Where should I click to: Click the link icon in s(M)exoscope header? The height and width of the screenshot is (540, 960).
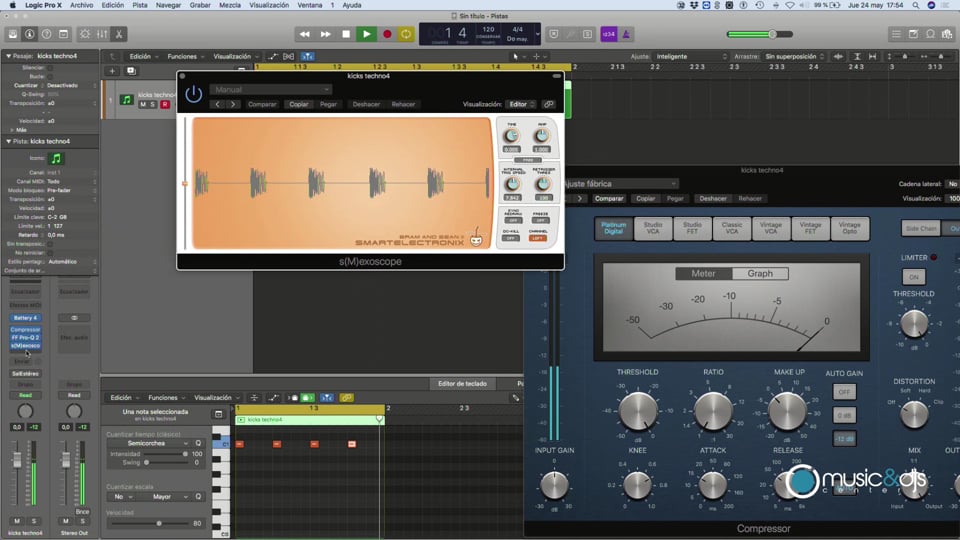coord(549,104)
